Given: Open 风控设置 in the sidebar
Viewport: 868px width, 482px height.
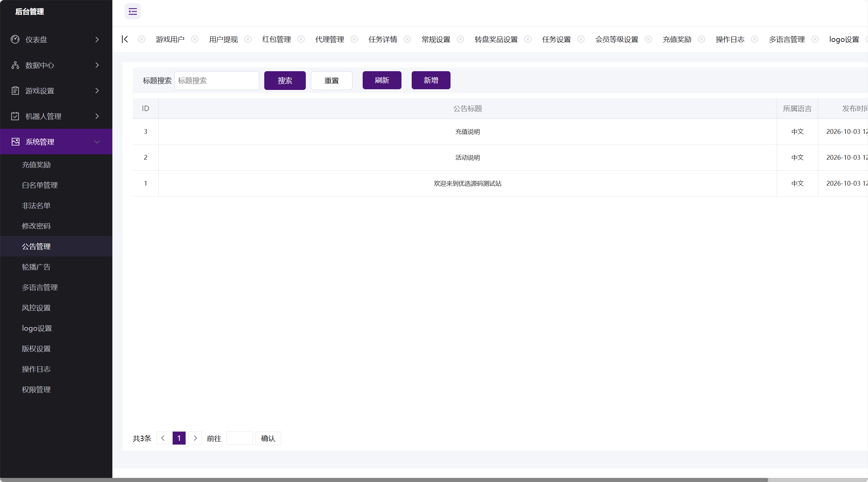Looking at the screenshot, I should click(x=56, y=308).
